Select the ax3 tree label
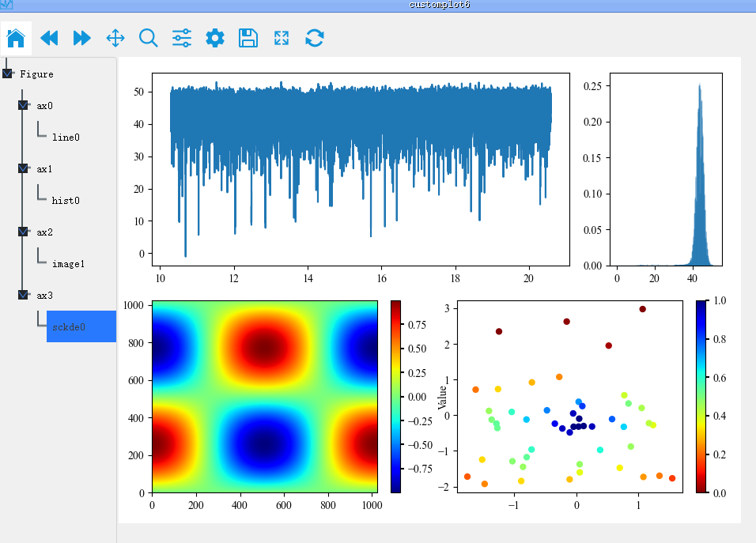 pos(44,296)
